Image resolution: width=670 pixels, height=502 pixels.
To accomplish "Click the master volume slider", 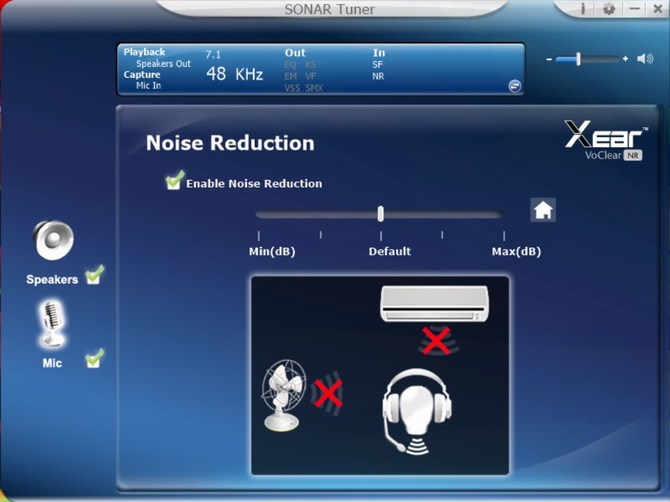I will (587, 59).
